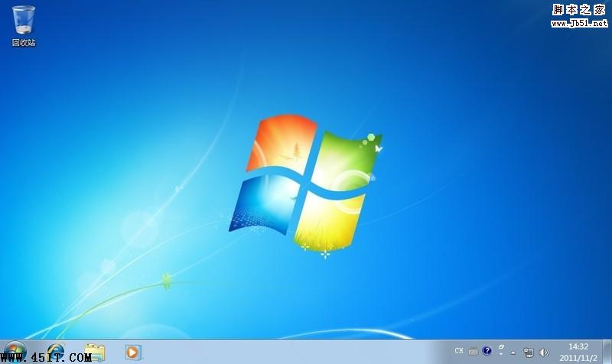Select the Recycle Bin desktop icon

24,26
